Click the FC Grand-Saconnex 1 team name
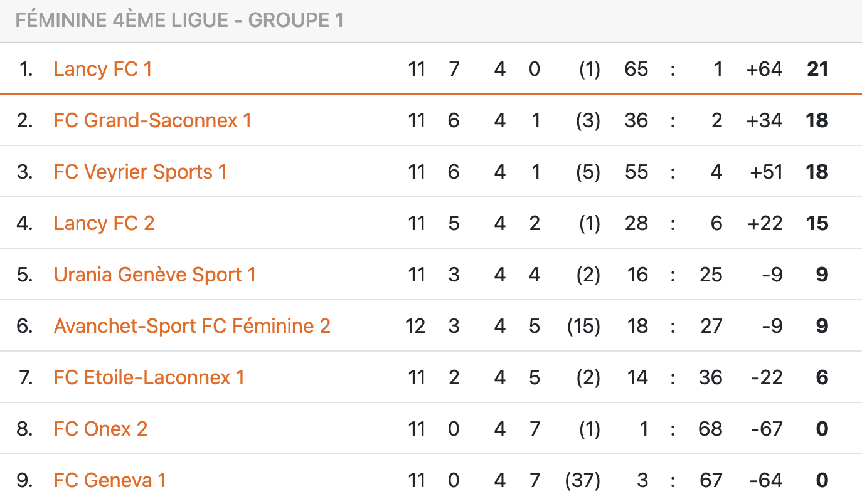This screenshot has height=504, width=862. [x=152, y=120]
